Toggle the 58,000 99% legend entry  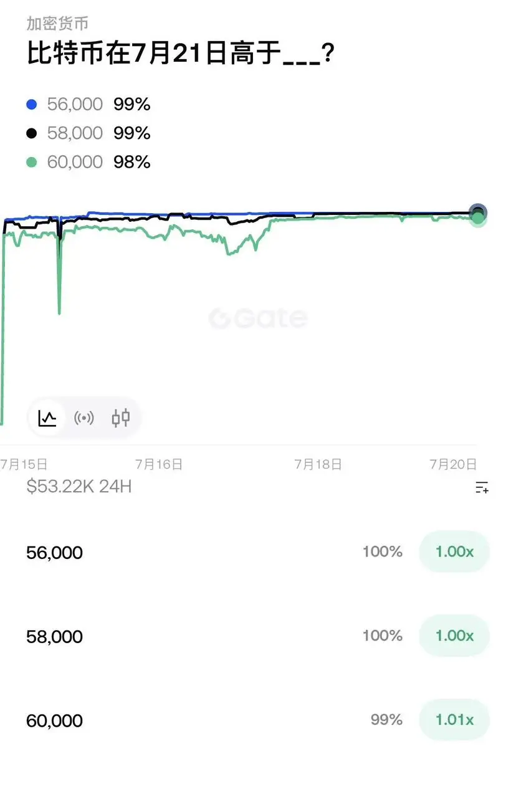click(88, 133)
